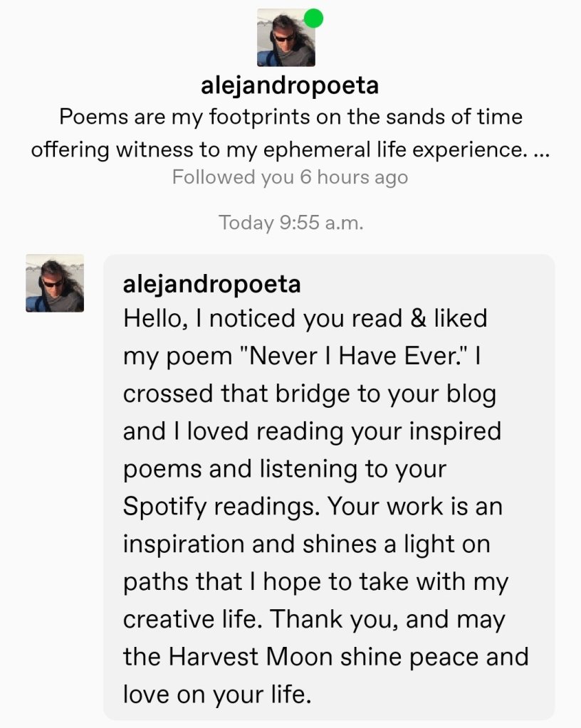Click the green online status dot
The width and height of the screenshot is (581, 728).
pos(313,19)
